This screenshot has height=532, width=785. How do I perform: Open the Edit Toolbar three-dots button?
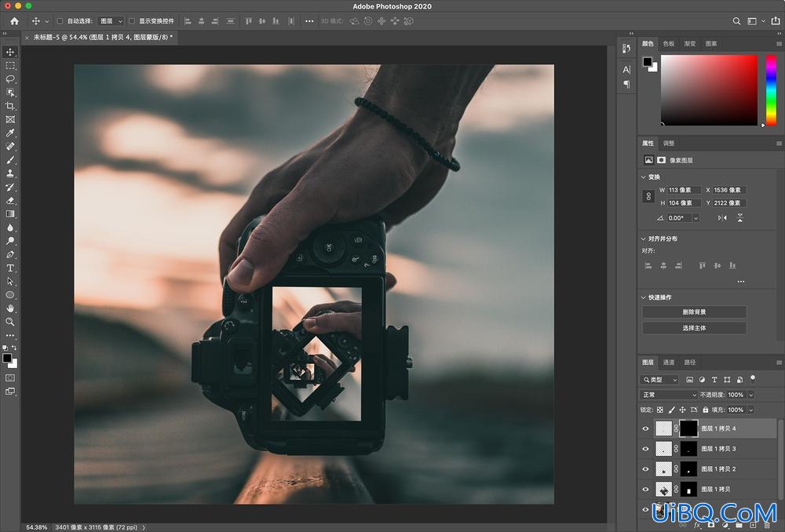pyautogui.click(x=10, y=335)
